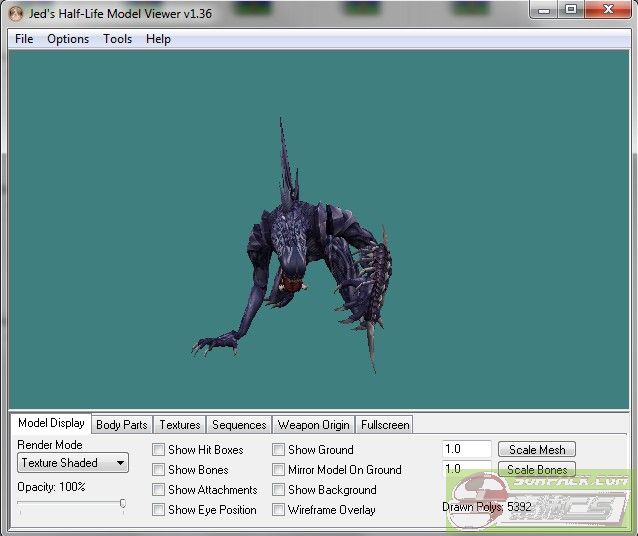638x536 pixels.
Task: Enable Show Hit Boxes checkbox
Action: click(159, 450)
